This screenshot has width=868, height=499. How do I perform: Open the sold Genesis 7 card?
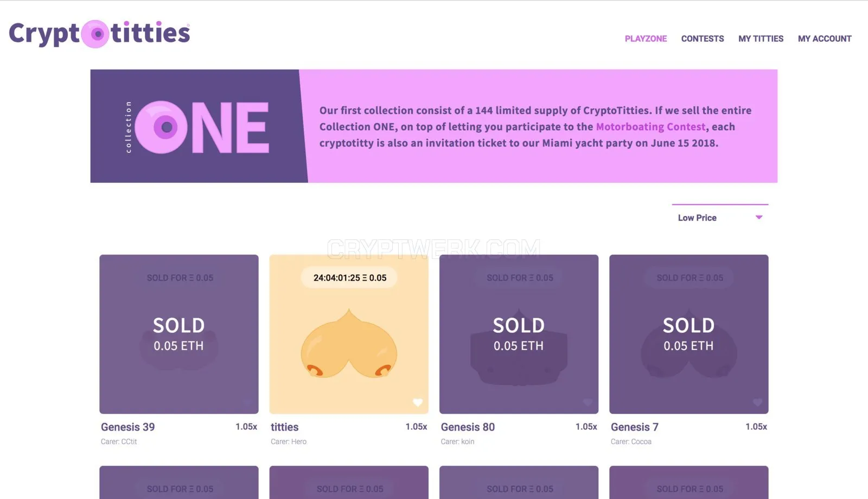689,334
